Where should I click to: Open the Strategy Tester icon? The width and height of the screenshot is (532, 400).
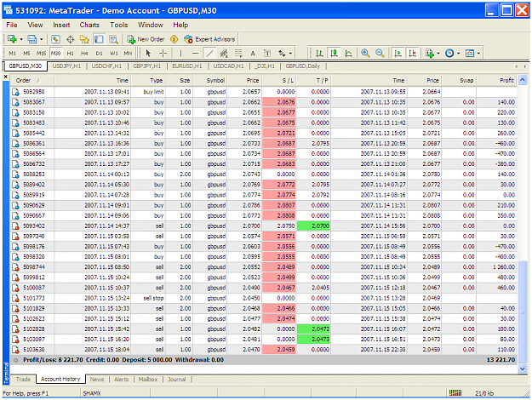(x=113, y=39)
